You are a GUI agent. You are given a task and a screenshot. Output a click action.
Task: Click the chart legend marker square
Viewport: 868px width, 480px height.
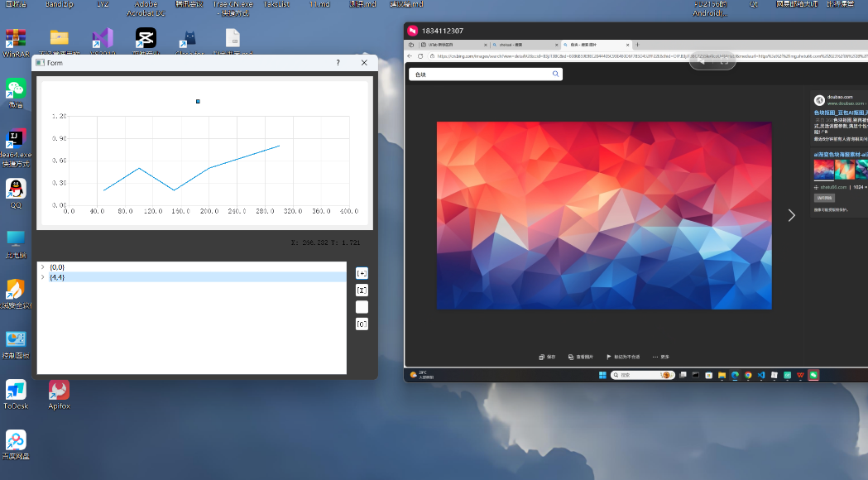point(198,101)
